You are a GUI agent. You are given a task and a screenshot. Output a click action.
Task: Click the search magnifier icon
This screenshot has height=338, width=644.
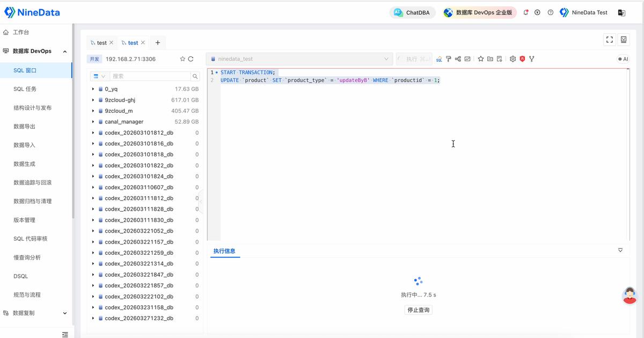click(195, 76)
